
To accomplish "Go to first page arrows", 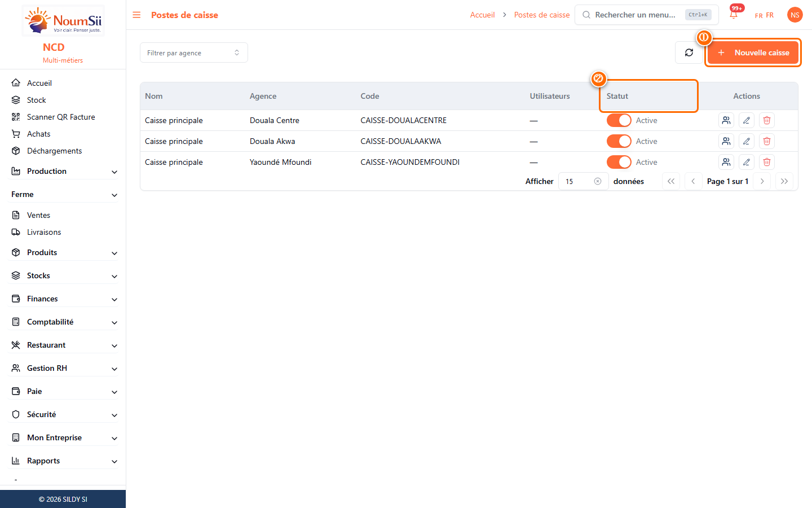I will pos(671,181).
